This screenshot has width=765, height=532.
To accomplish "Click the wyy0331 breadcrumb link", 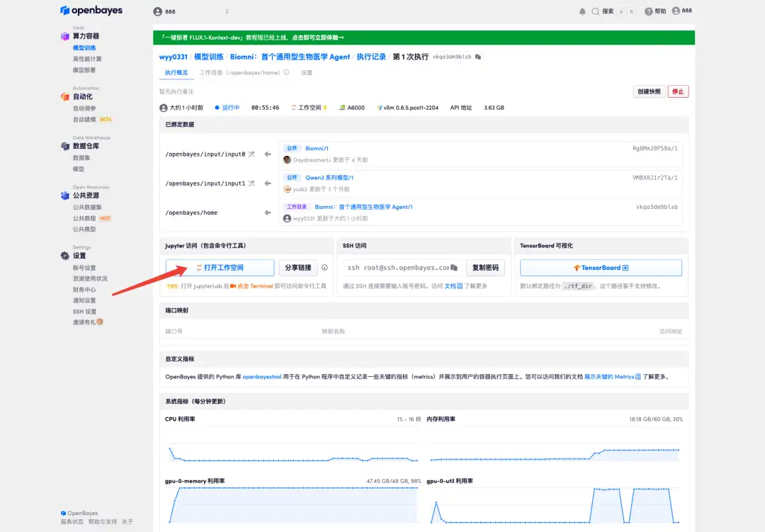I will (x=174, y=57).
